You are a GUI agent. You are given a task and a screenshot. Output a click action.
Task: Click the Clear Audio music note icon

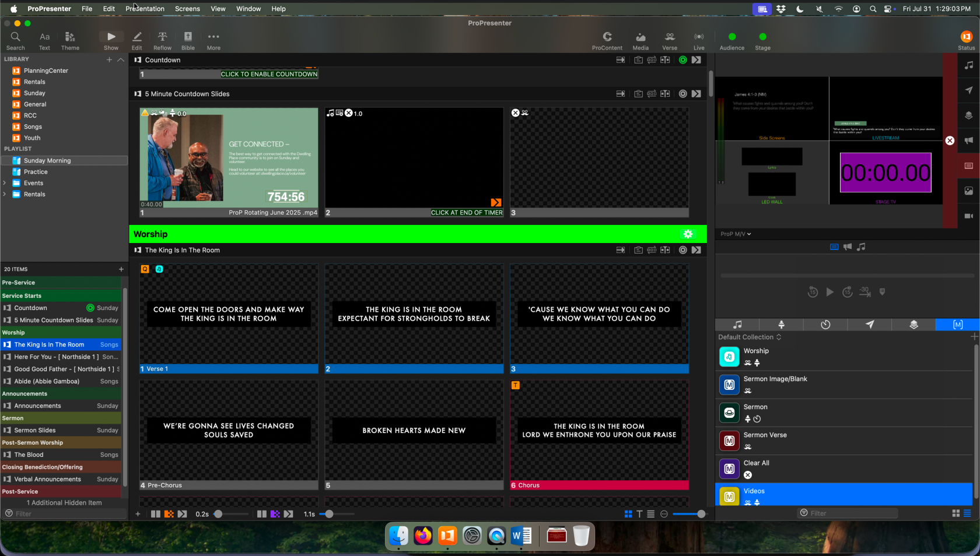point(969,65)
